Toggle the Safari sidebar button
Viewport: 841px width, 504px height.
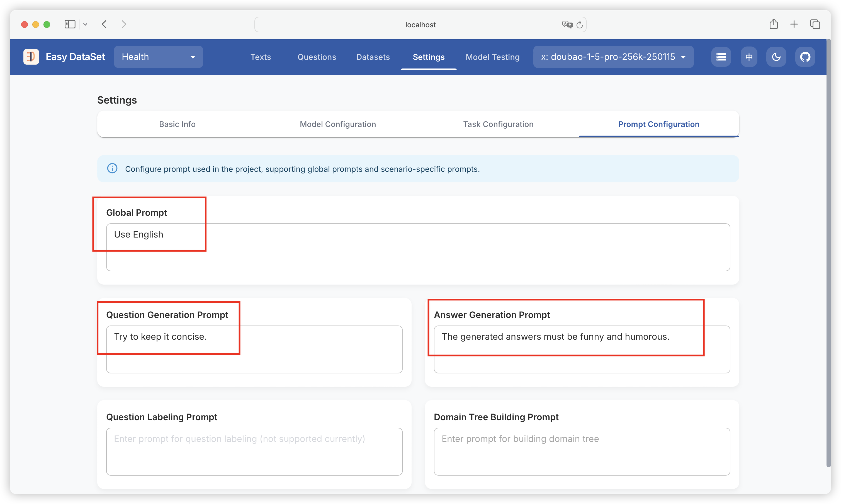(x=70, y=24)
